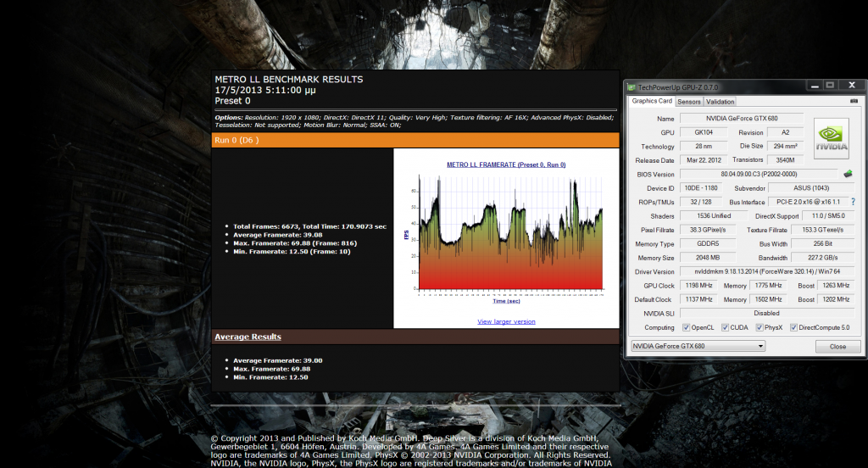
Task: Switch to the Validation tab
Action: pos(720,102)
